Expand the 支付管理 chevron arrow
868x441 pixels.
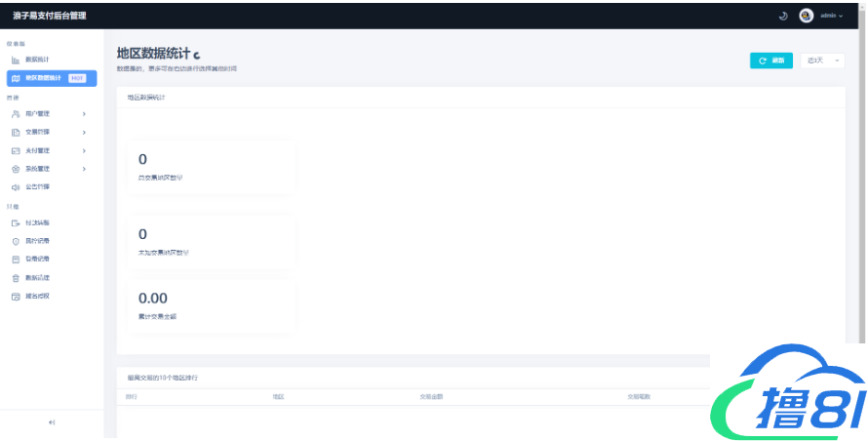point(85,150)
